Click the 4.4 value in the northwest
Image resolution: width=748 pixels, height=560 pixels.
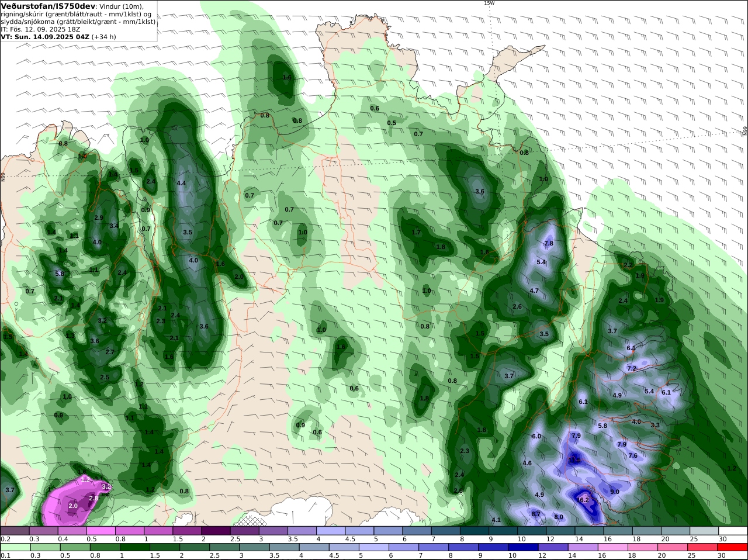point(181,183)
